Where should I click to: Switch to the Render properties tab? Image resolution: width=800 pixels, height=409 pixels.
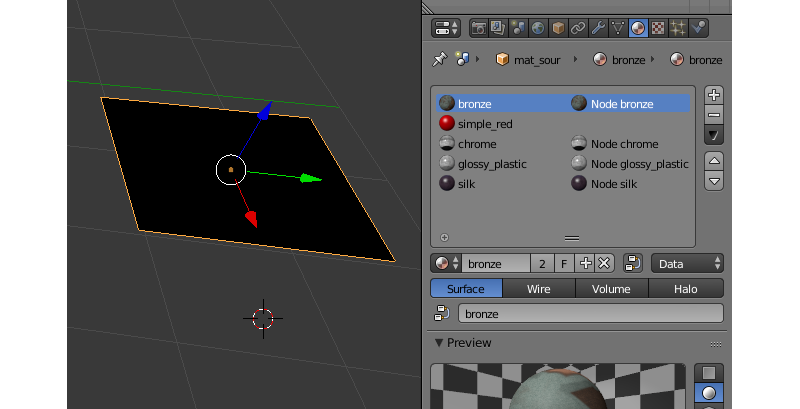click(x=479, y=28)
